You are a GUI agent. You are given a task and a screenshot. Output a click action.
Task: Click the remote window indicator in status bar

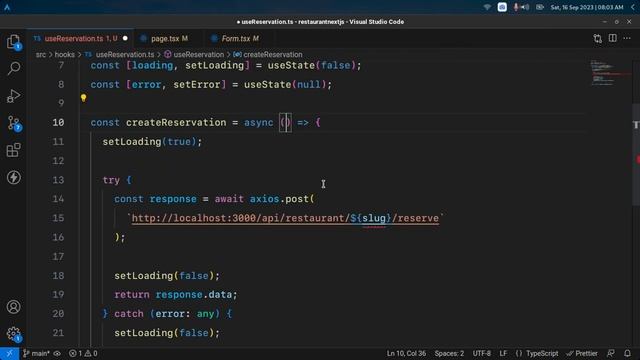[9, 353]
